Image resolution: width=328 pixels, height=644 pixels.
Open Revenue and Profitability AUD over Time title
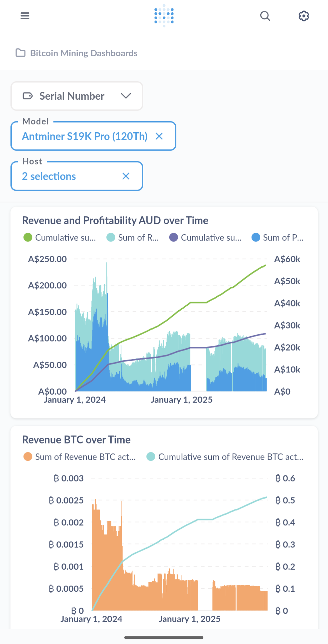tap(115, 221)
